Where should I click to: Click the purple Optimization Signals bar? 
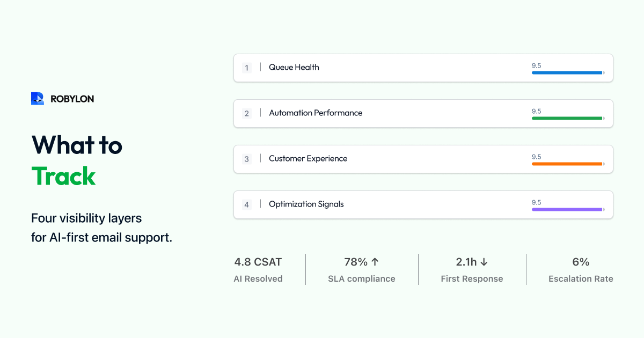coord(567,209)
